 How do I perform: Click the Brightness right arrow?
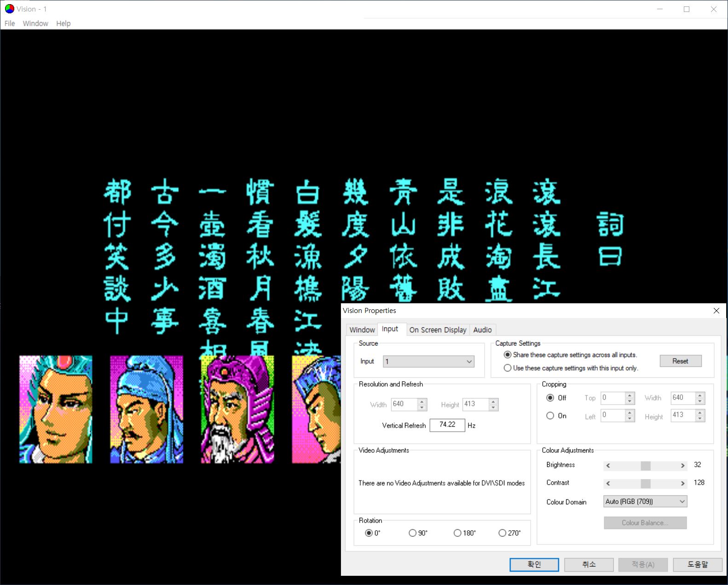pyautogui.click(x=682, y=466)
